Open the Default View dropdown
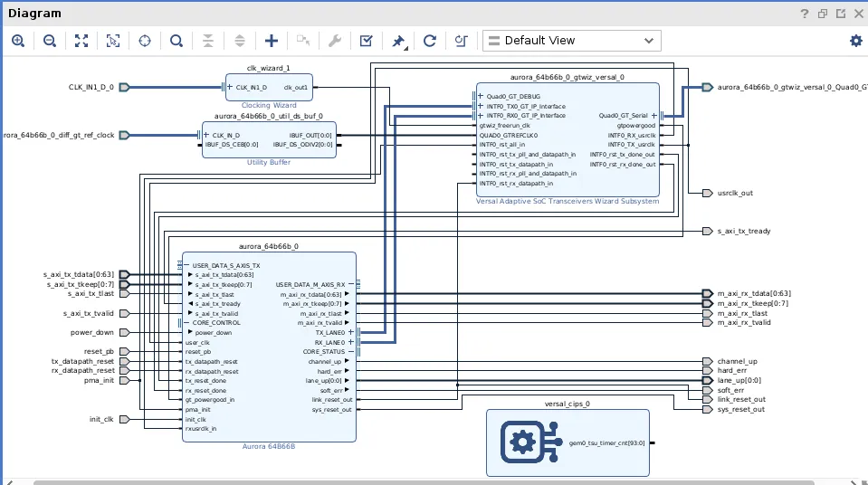This screenshot has height=485, width=868. pyautogui.click(x=571, y=41)
